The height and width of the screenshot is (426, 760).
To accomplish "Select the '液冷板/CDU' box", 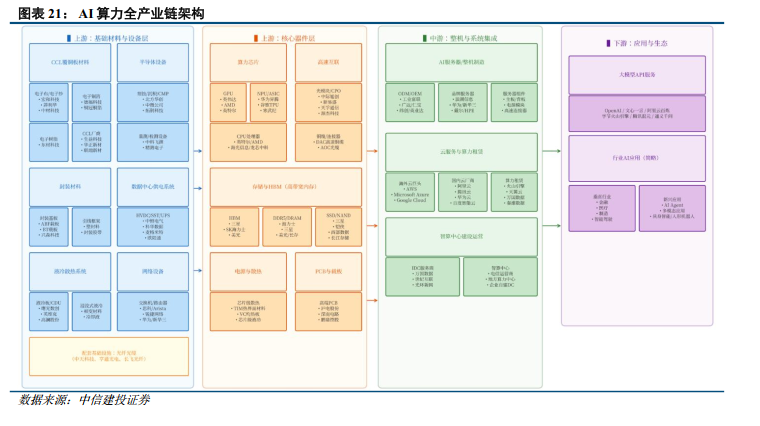I will coord(48,311).
